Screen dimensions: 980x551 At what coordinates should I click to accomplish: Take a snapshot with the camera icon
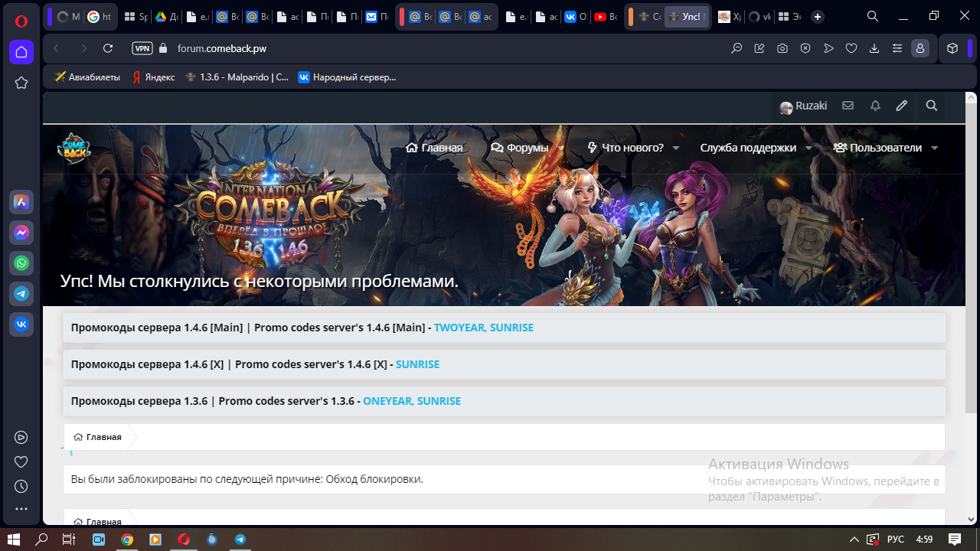[x=782, y=48]
